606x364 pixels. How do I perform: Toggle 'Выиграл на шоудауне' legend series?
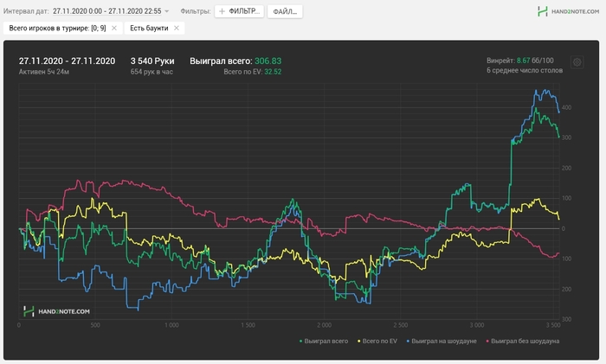pos(442,342)
